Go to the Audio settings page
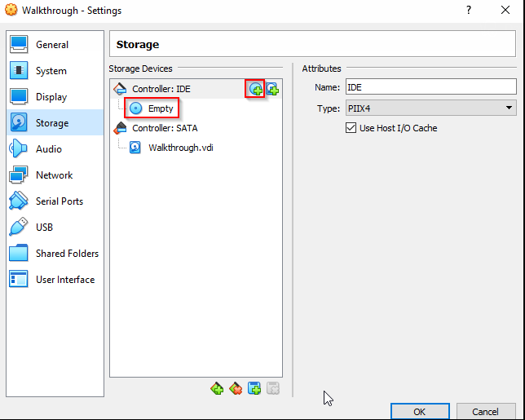525x420 pixels. [55, 149]
